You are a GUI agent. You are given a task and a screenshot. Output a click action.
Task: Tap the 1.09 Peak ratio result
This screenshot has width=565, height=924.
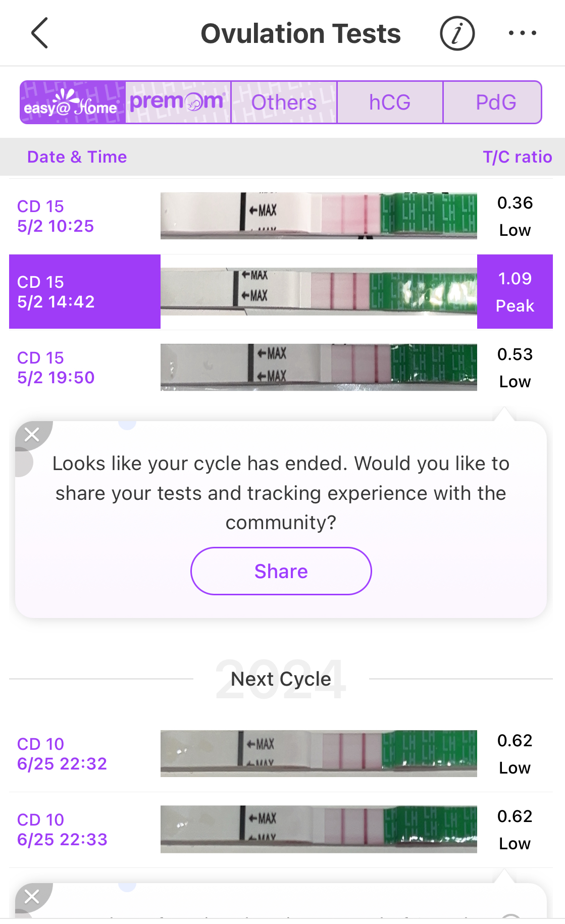(515, 292)
